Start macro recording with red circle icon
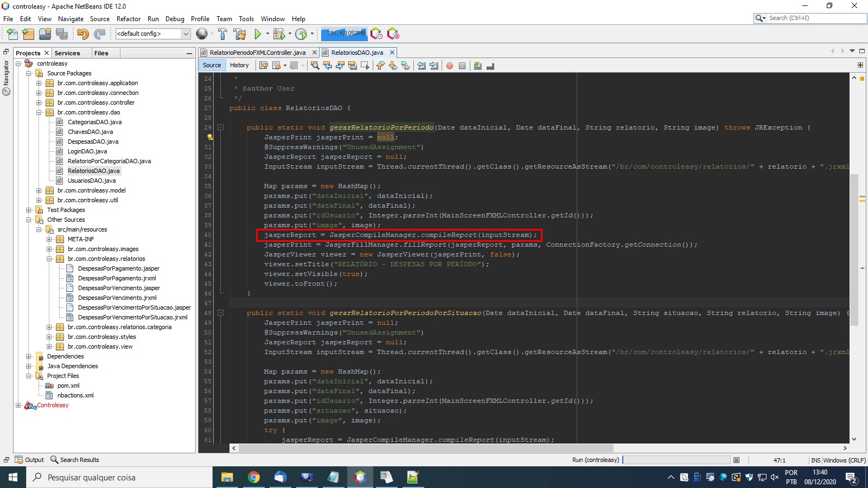This screenshot has height=488, width=868. click(x=450, y=66)
